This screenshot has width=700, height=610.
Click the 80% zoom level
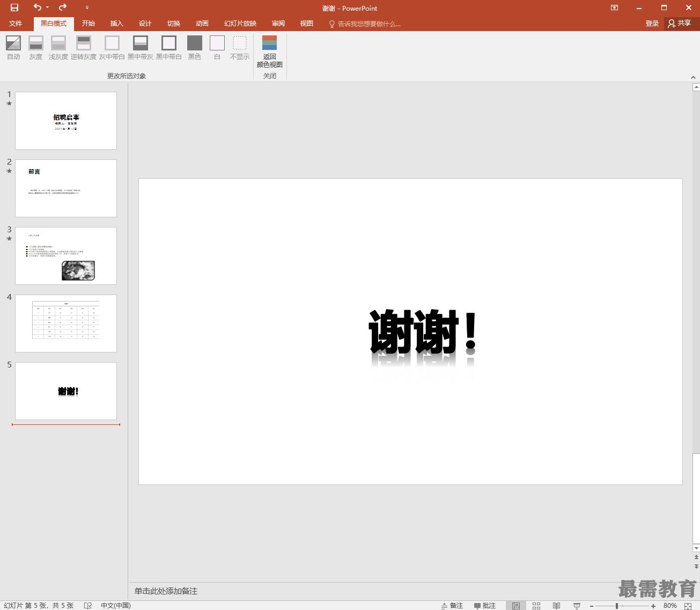[670, 605]
